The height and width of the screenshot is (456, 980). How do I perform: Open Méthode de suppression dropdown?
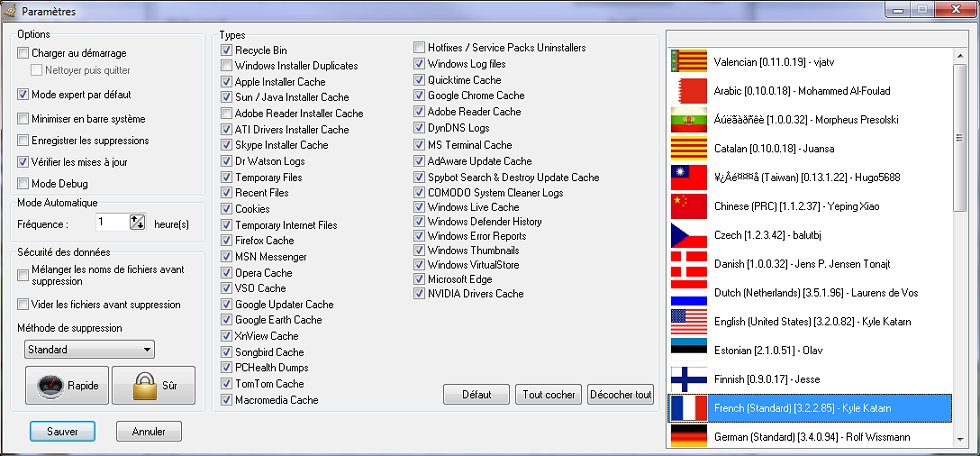click(89, 349)
